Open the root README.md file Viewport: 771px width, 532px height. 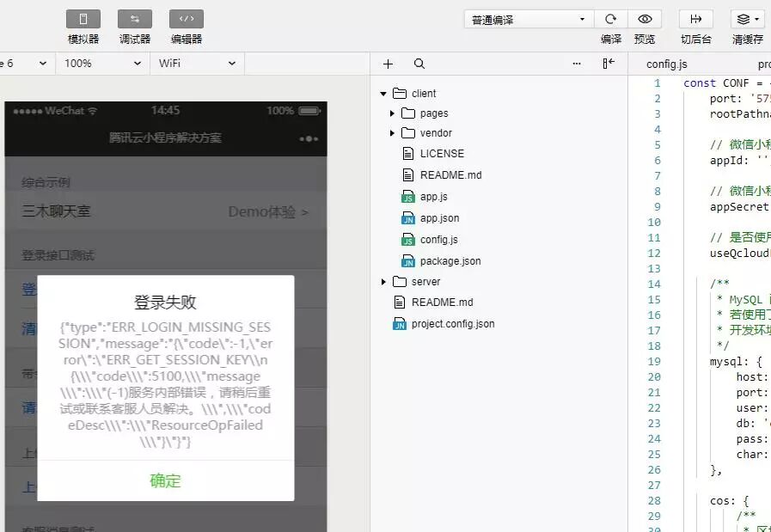[442, 303]
